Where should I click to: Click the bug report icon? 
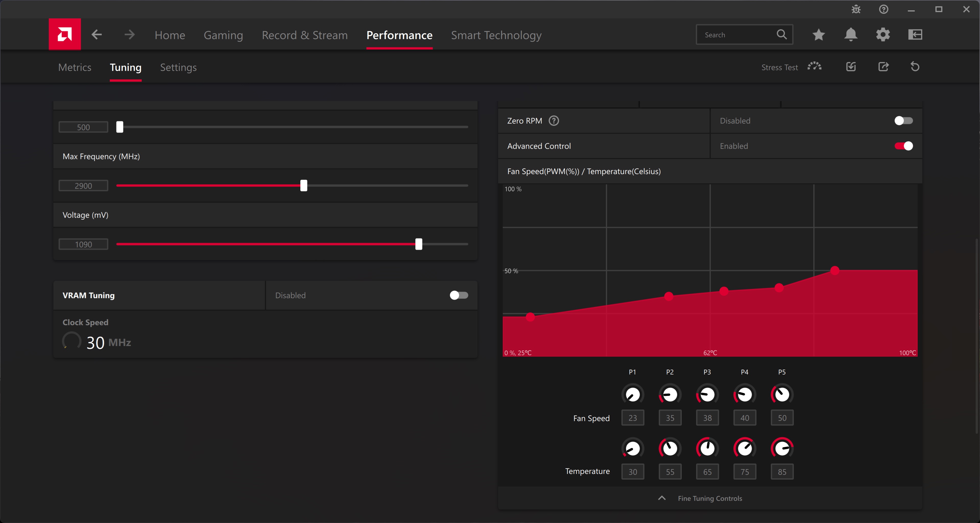(856, 9)
